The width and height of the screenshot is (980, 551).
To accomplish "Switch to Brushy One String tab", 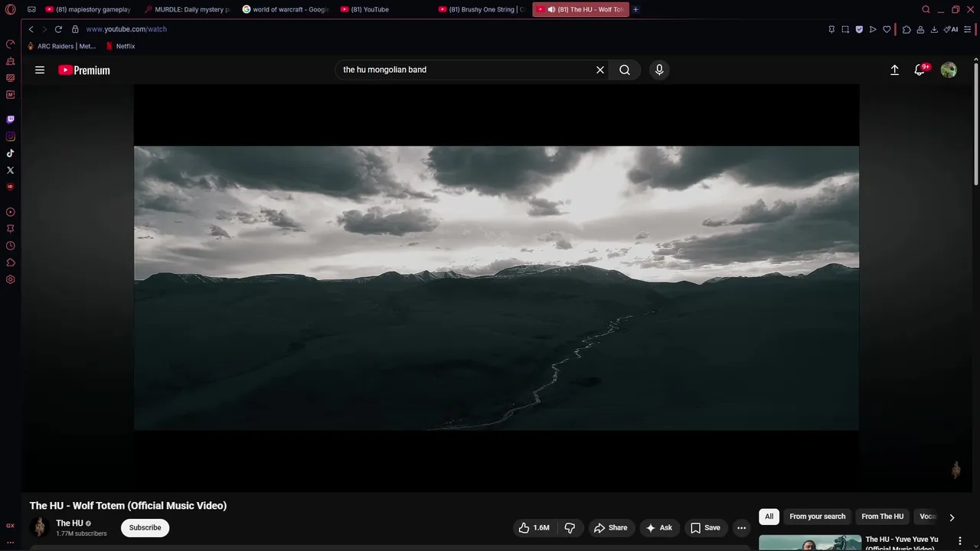I will (483, 9).
